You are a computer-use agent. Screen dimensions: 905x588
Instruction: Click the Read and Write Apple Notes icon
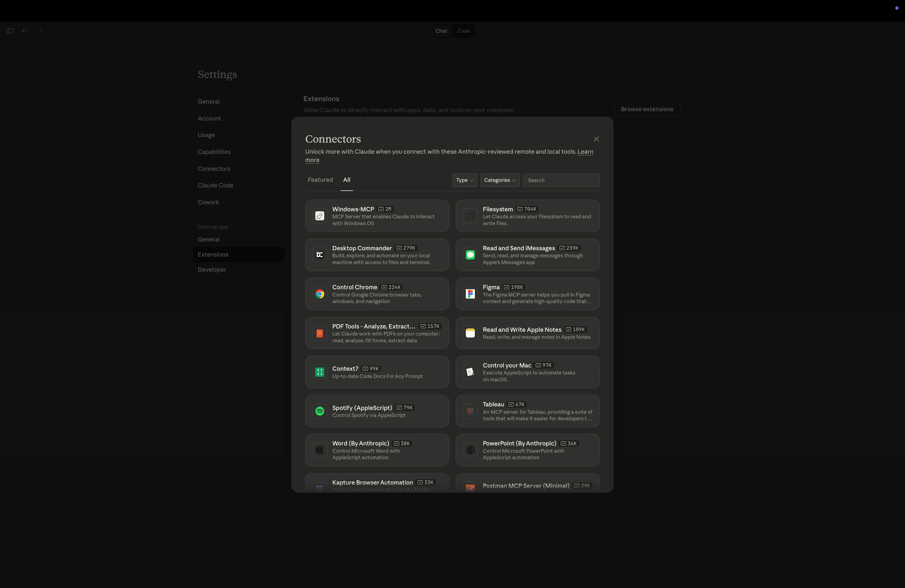coord(470,333)
